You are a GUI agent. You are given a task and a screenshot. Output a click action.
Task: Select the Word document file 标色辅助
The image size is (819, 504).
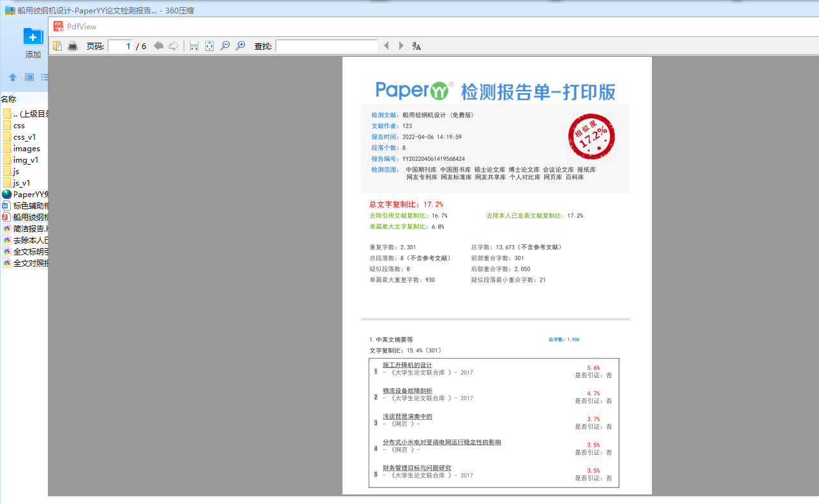click(26, 206)
